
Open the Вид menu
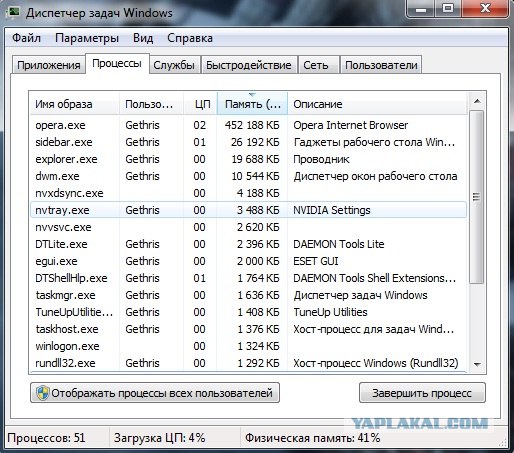pos(143,38)
